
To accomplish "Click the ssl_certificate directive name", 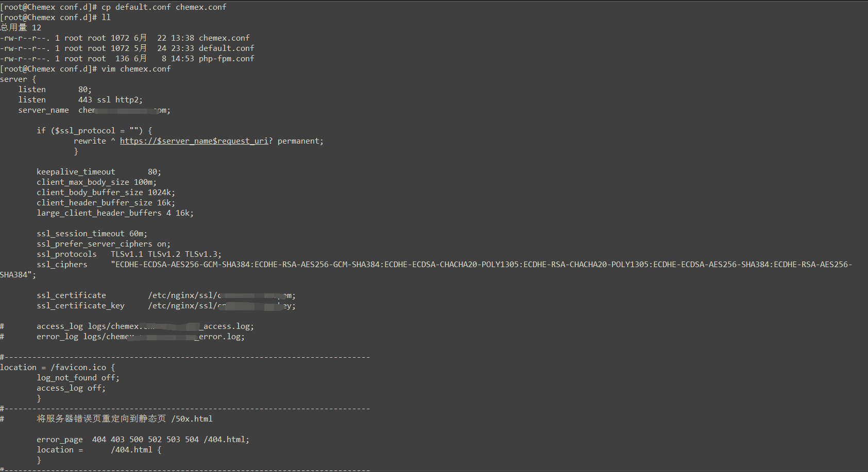I will pyautogui.click(x=71, y=295).
